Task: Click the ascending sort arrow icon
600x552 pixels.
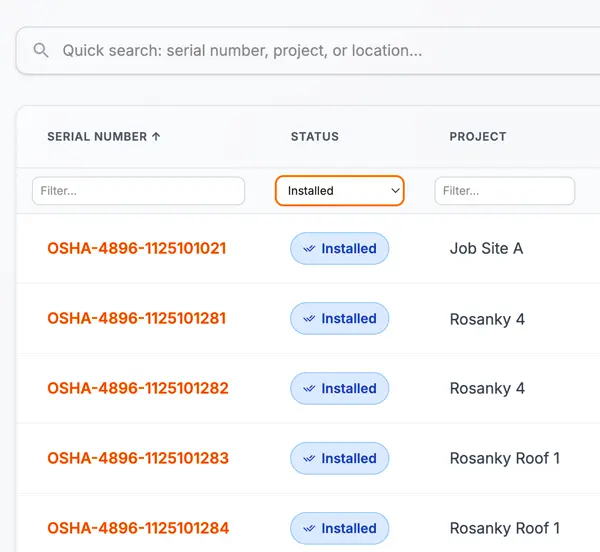Action: click(155, 136)
